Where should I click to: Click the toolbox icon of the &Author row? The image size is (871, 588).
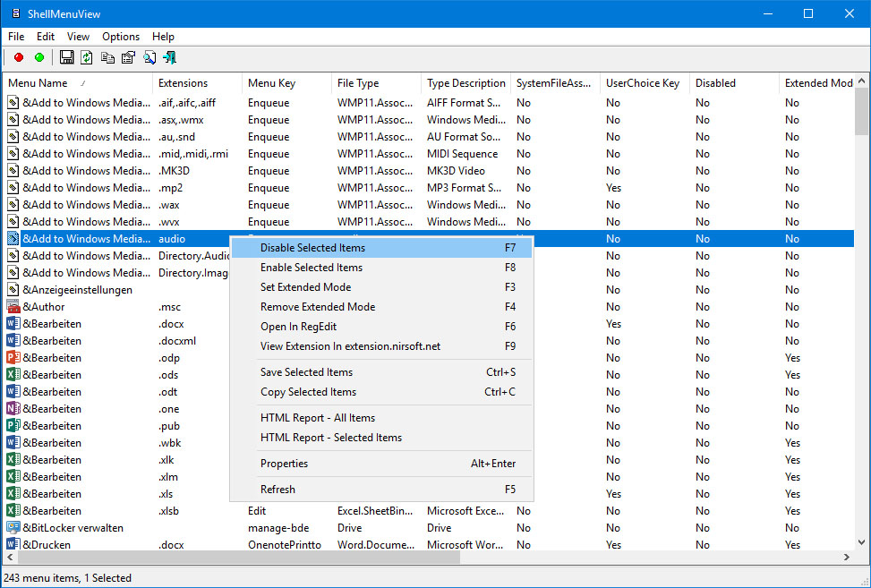[13, 306]
